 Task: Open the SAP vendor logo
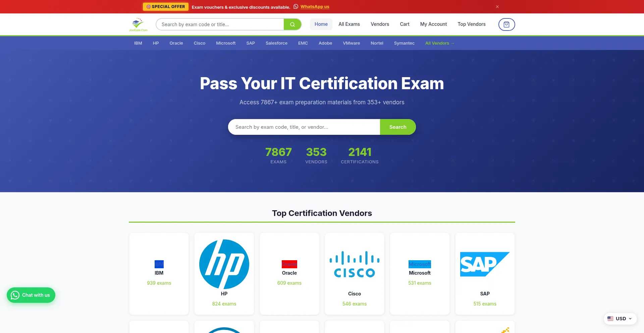click(x=485, y=264)
